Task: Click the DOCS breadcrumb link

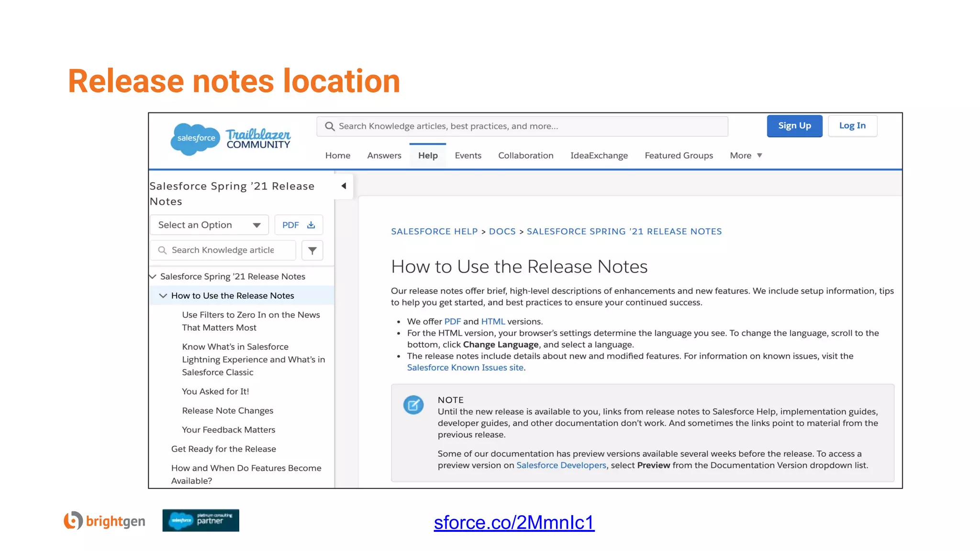Action: click(x=502, y=231)
